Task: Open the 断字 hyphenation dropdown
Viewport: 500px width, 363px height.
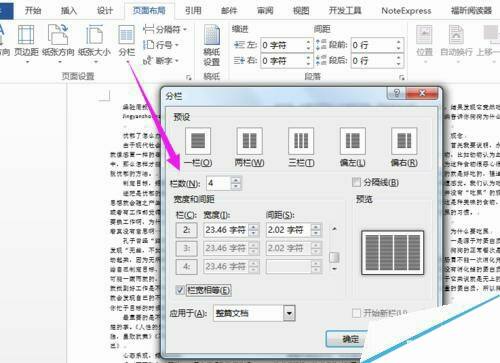Action: pos(161,61)
